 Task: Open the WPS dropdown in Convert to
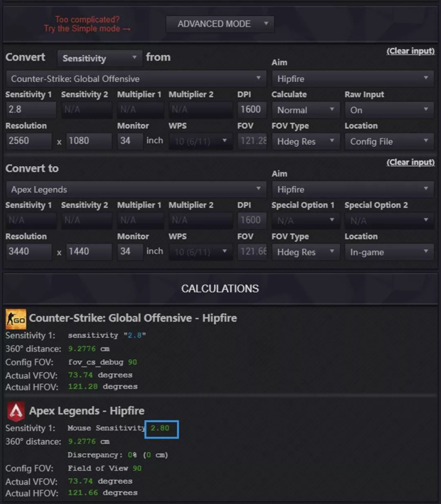[200, 252]
